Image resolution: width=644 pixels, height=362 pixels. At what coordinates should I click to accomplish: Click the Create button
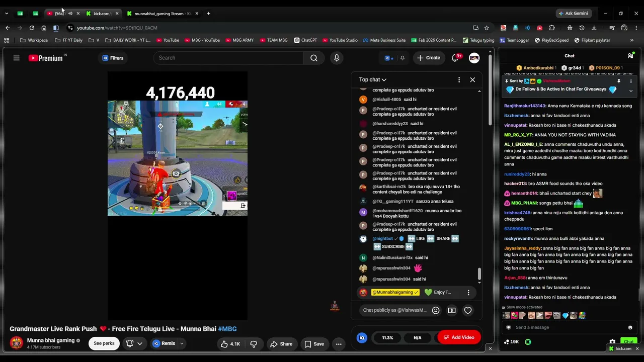tap(428, 58)
